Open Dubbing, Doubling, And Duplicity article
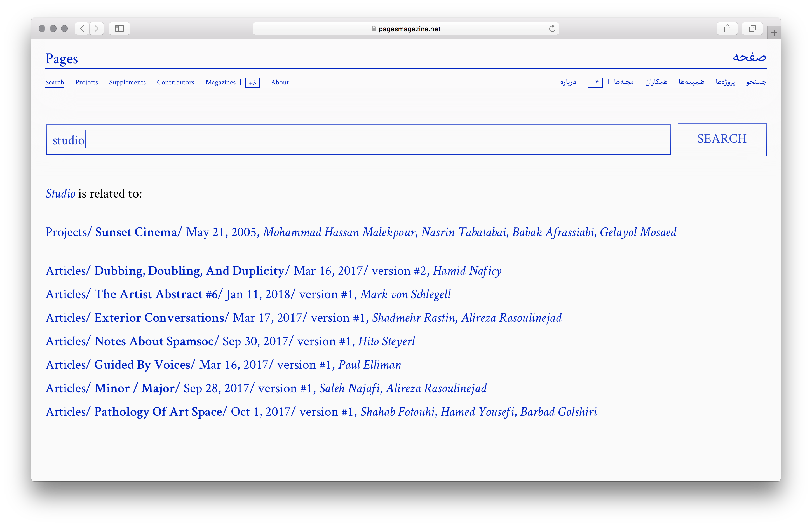This screenshot has height=526, width=812. (189, 271)
